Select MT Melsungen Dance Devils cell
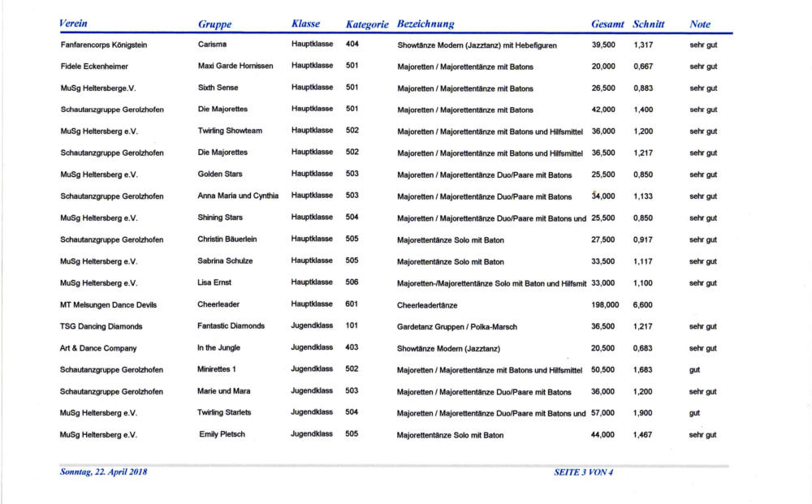This screenshot has width=812, height=504. [x=108, y=305]
